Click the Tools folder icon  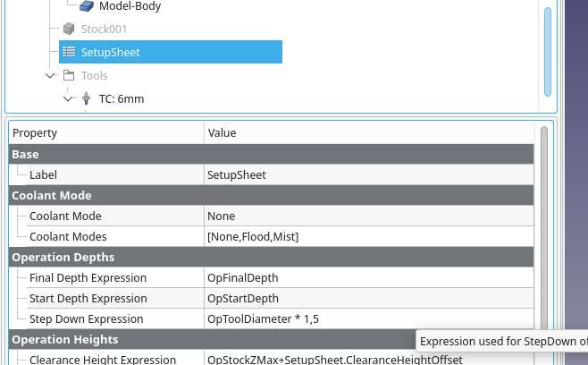click(x=69, y=76)
